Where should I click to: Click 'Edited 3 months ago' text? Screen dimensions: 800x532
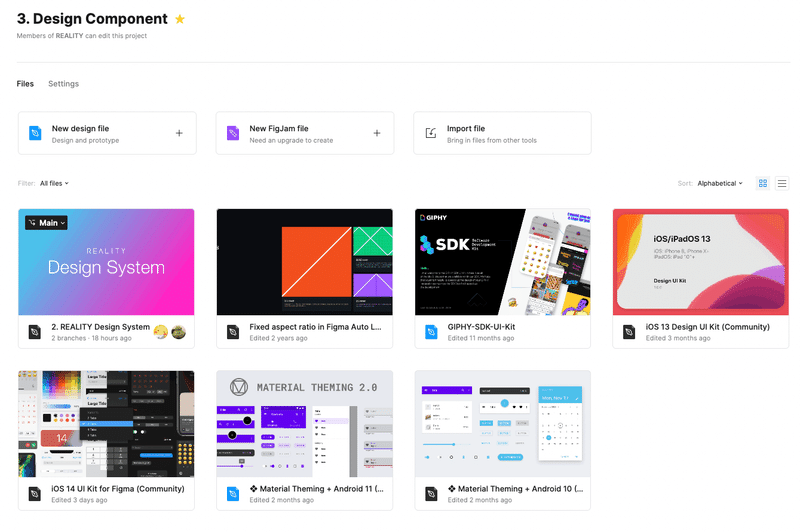click(x=678, y=338)
